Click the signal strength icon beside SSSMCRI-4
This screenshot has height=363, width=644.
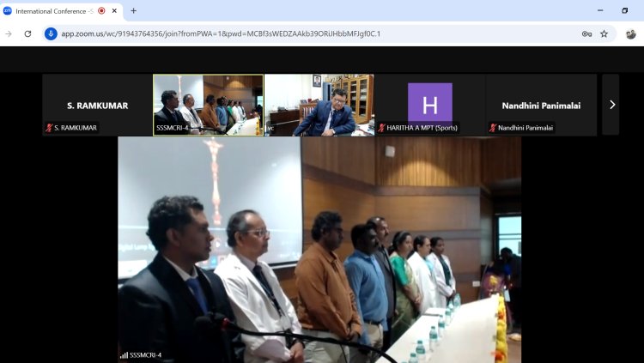point(124,355)
